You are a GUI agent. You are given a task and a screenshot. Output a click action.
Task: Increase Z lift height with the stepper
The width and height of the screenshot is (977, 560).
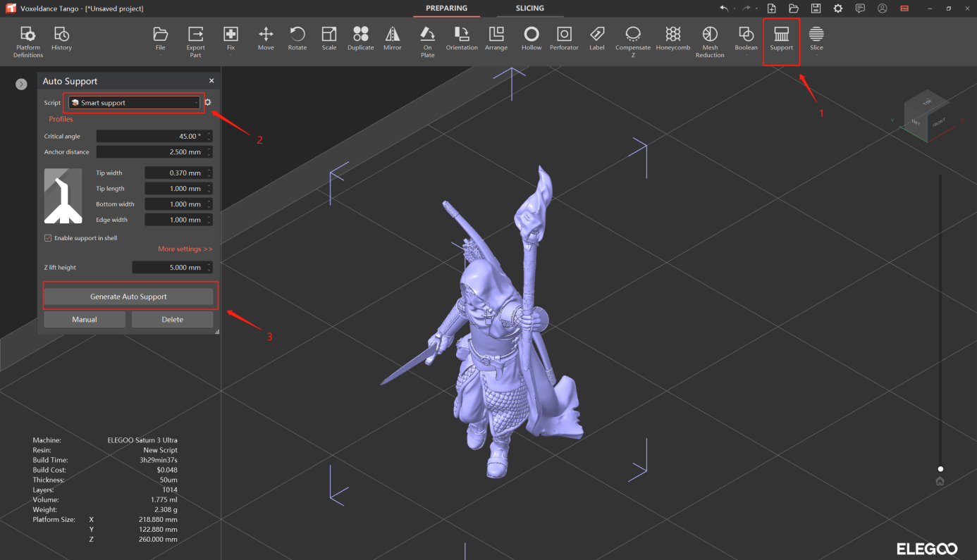(x=209, y=264)
